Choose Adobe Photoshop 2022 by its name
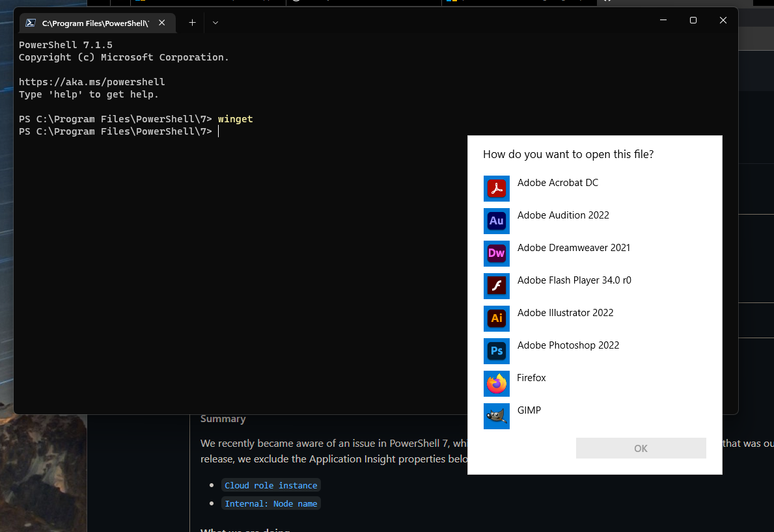 pyautogui.click(x=568, y=345)
